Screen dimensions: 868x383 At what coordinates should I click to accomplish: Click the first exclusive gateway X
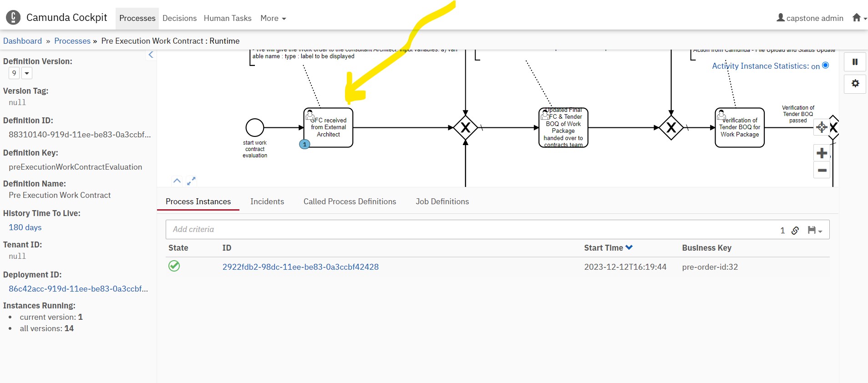click(x=465, y=128)
